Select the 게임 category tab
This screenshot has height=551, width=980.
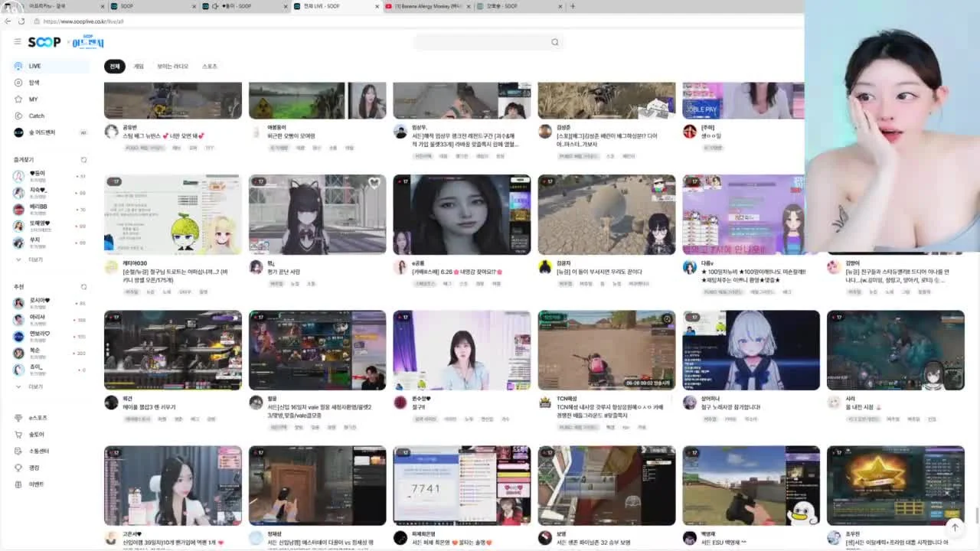(139, 67)
